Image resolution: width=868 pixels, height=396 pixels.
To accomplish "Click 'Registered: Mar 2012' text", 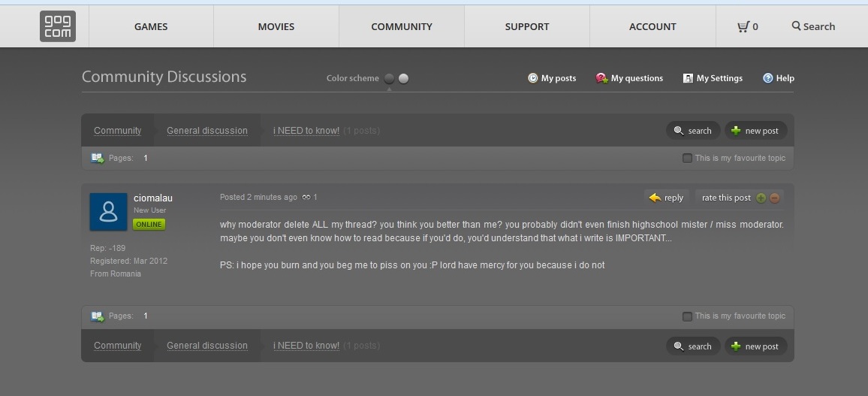I will point(128,261).
